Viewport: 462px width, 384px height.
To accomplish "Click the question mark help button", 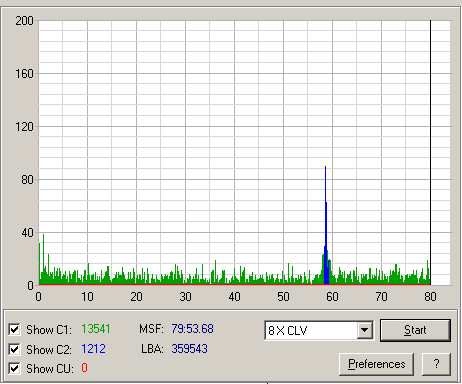I will (436, 364).
